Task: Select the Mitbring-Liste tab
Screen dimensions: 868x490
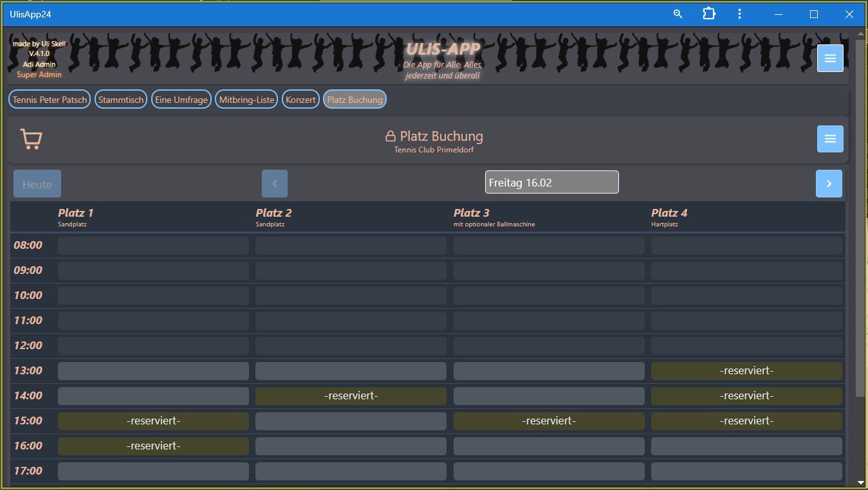Action: click(246, 100)
